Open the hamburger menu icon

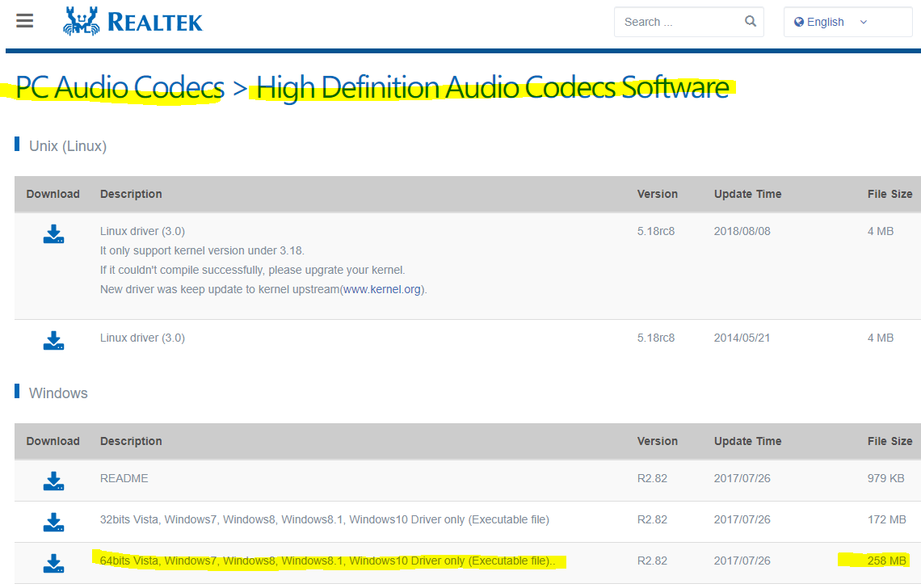[x=25, y=21]
